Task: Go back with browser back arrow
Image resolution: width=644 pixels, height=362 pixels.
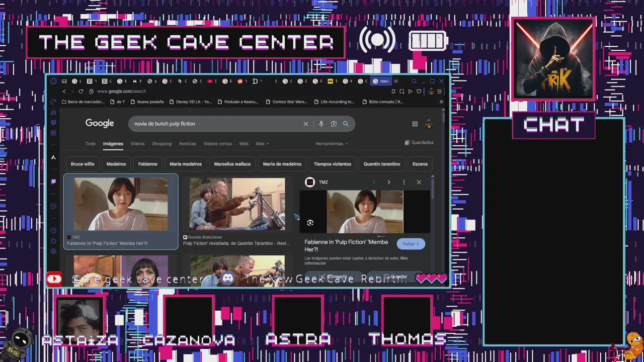Action: click(x=64, y=92)
